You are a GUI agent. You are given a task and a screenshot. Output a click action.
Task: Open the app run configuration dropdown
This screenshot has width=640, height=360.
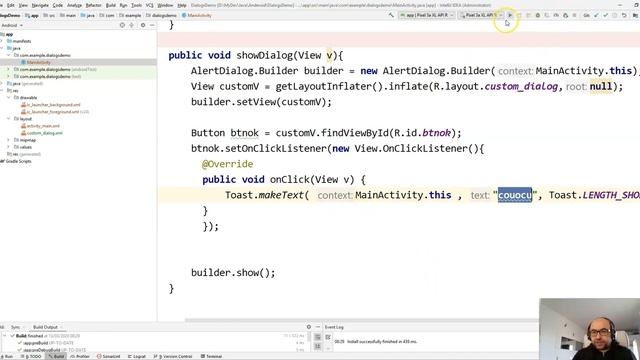(x=427, y=15)
